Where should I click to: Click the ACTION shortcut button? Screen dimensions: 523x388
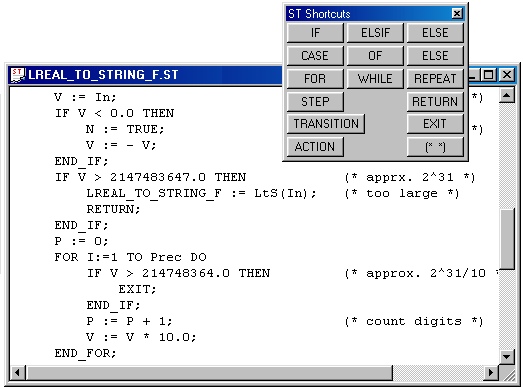[315, 147]
